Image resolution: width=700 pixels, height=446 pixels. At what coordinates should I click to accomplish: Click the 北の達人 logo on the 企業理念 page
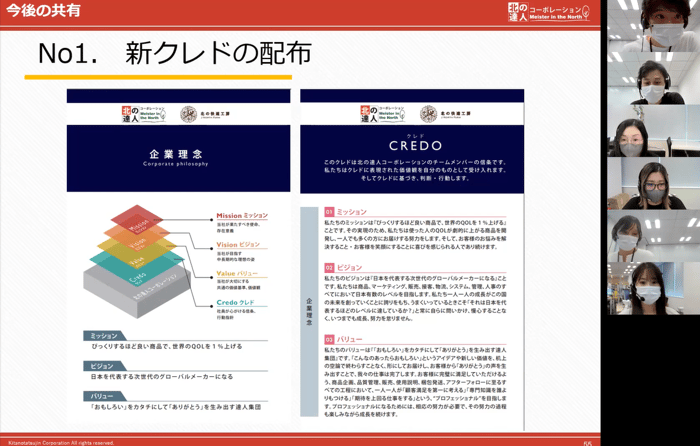coord(144,114)
